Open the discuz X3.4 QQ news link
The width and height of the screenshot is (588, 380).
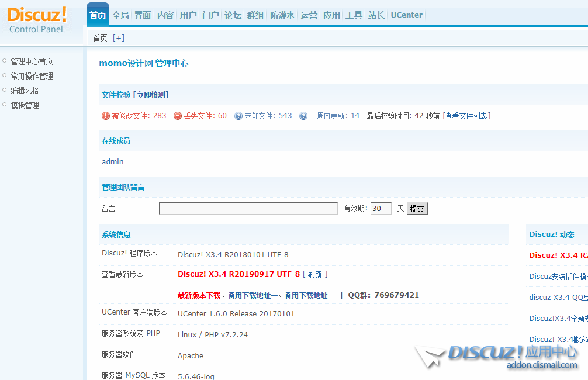pos(558,298)
